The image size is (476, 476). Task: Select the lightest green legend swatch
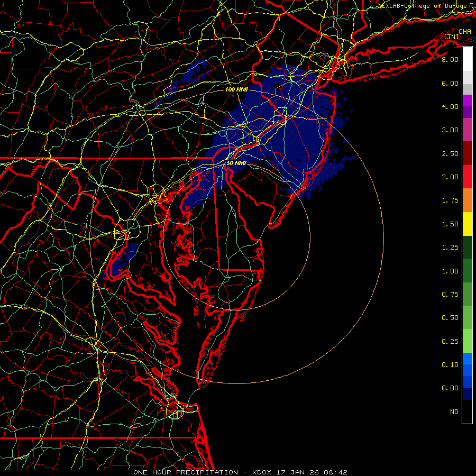(467, 341)
